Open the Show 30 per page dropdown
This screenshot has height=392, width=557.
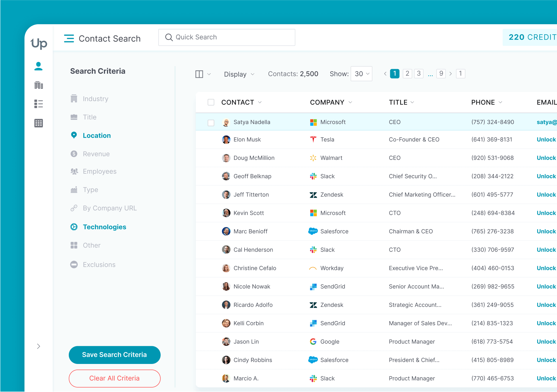pyautogui.click(x=361, y=74)
